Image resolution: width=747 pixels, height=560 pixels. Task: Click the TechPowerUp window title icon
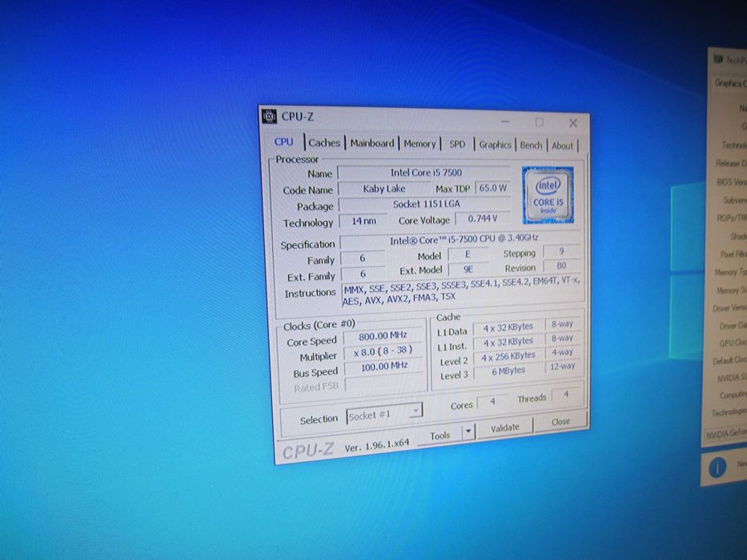pyautogui.click(x=717, y=59)
